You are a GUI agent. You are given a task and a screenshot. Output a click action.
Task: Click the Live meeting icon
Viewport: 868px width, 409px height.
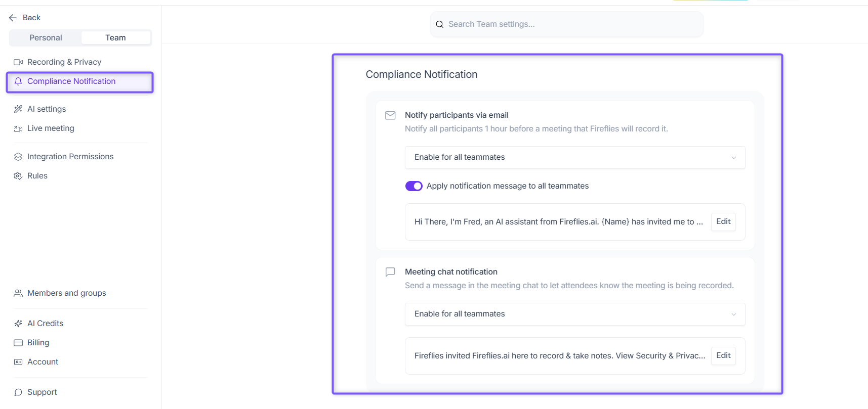[x=18, y=128]
